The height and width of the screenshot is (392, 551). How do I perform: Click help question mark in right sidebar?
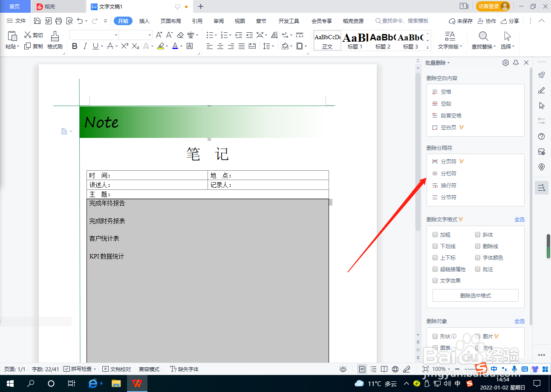click(542, 137)
